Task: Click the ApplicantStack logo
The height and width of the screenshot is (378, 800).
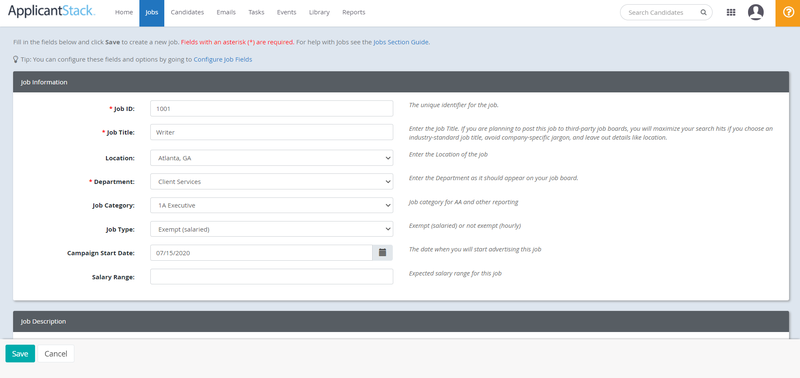Action: 51,11
